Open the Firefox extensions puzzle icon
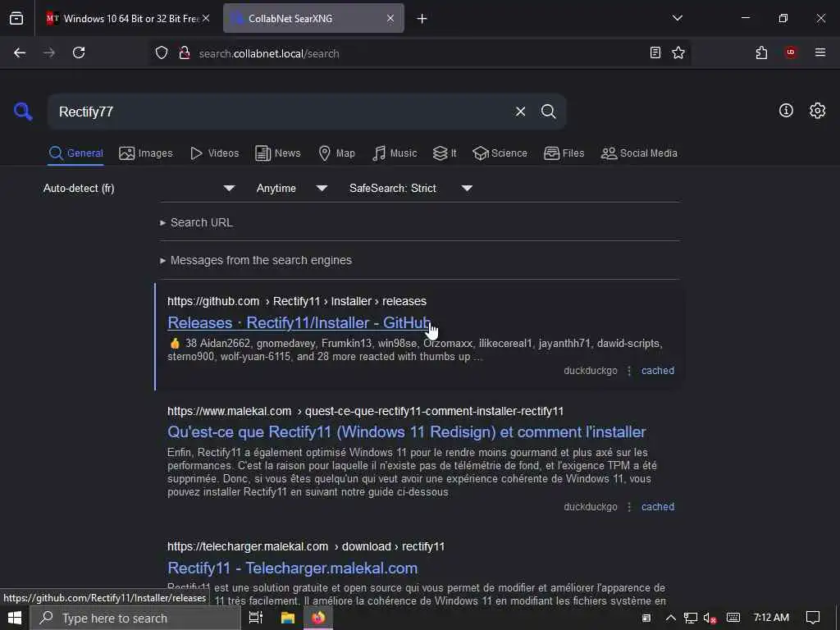Viewport: 840px width, 630px height. pos(761,52)
